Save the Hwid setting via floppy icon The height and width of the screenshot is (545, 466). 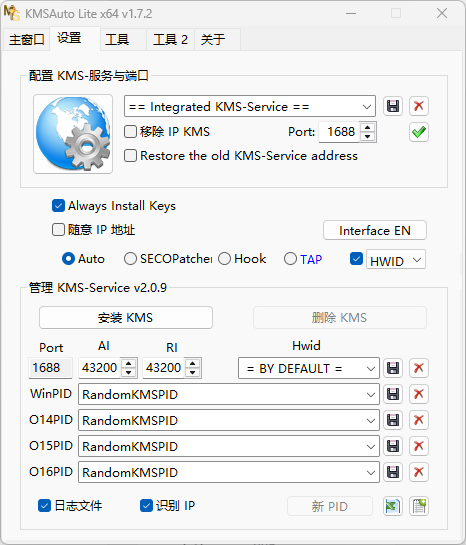pyautogui.click(x=393, y=368)
